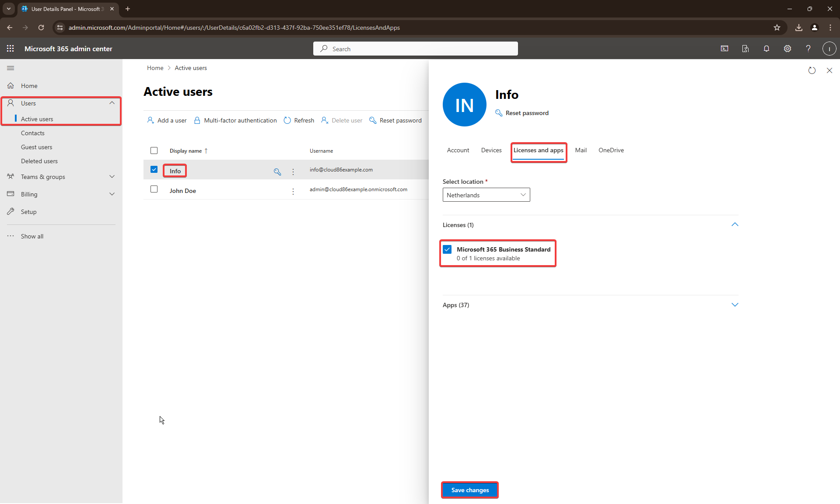
Task: Collapse the Licenses (1) section
Action: tap(735, 224)
